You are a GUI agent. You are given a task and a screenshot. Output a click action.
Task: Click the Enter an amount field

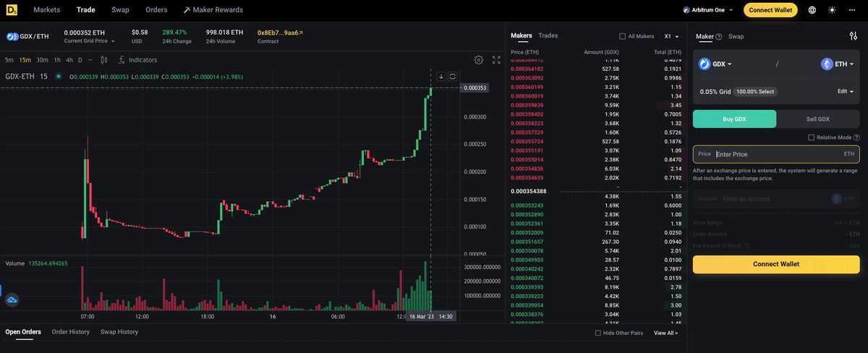tap(776, 199)
